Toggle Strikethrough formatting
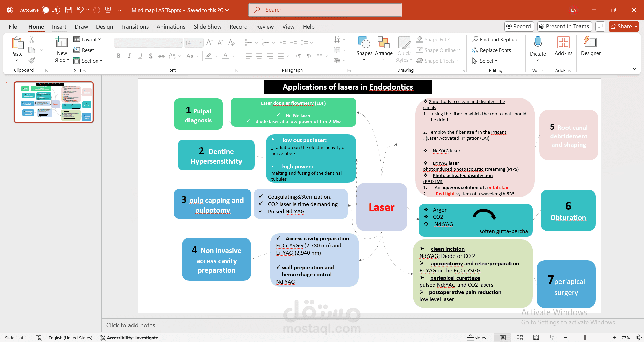 tap(161, 56)
